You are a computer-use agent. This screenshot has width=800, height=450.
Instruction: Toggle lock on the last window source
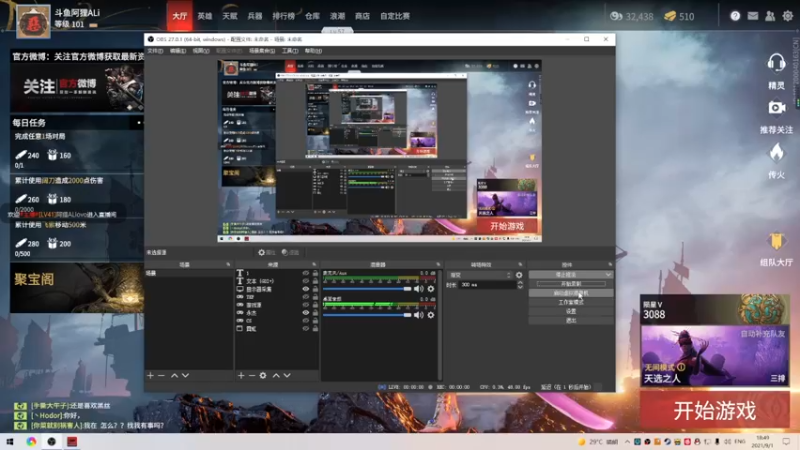click(x=315, y=329)
